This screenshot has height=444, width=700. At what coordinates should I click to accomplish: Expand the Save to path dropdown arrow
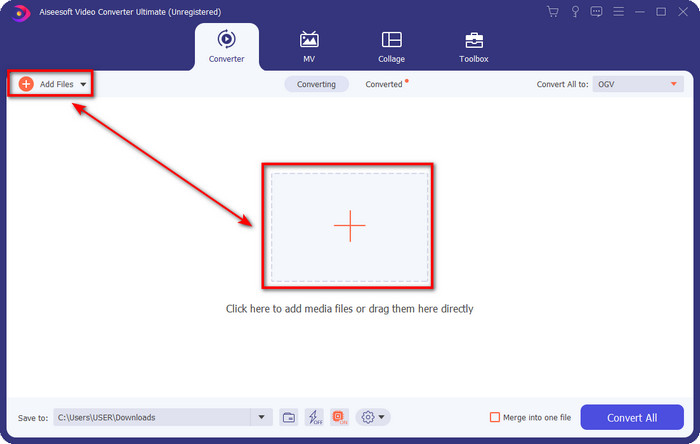[262, 417]
